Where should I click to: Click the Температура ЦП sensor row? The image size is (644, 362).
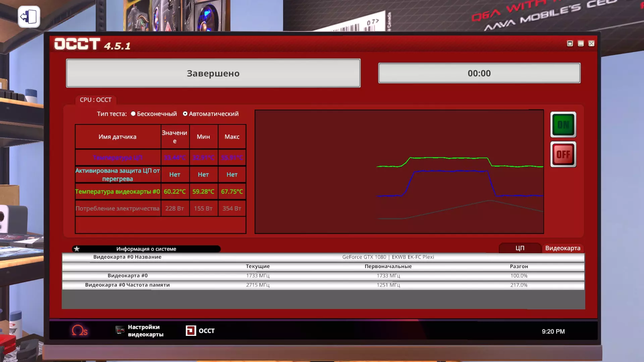point(117,158)
